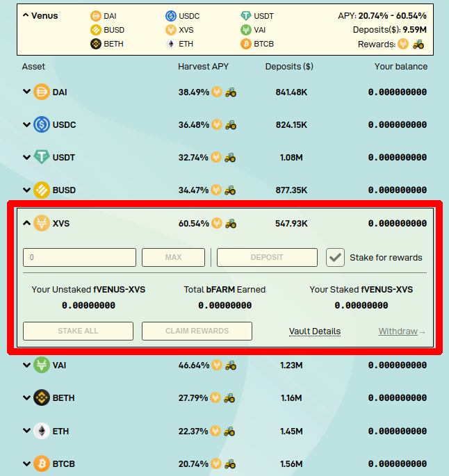Expand the DAI vault row

tap(26, 91)
